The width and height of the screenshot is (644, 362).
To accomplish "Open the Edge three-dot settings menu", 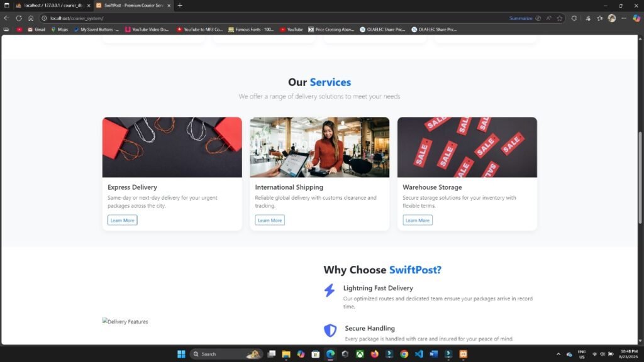I will 623,19.
